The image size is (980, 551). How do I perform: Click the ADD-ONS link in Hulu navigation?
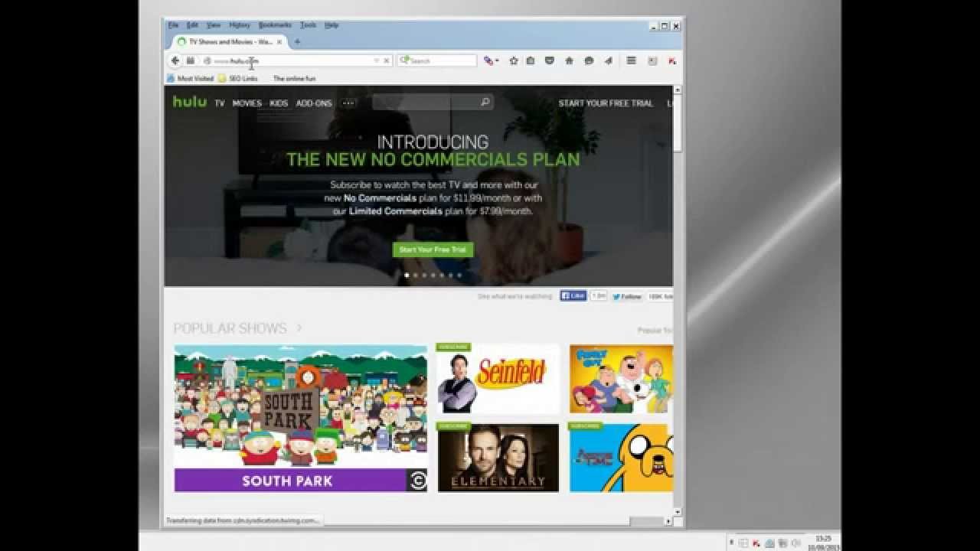tap(314, 103)
